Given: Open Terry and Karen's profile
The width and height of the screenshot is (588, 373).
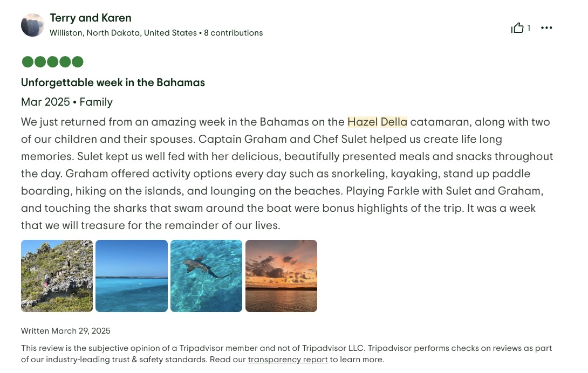Looking at the screenshot, I should [x=91, y=18].
